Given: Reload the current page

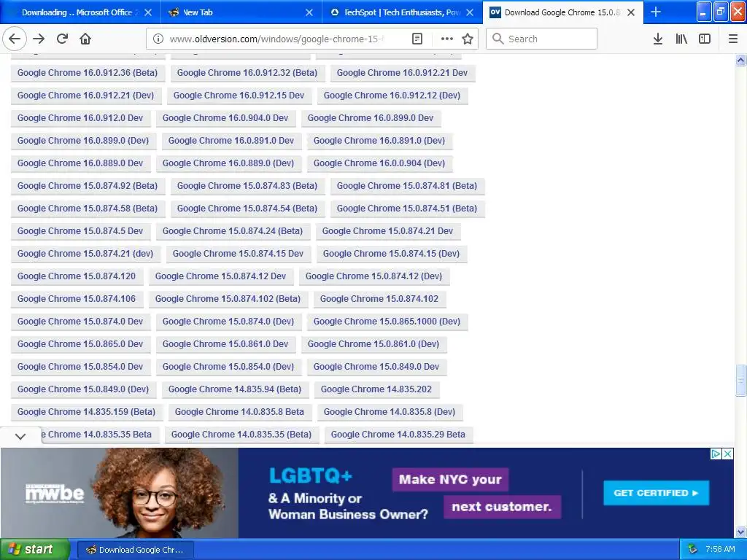Looking at the screenshot, I should (x=63, y=39).
